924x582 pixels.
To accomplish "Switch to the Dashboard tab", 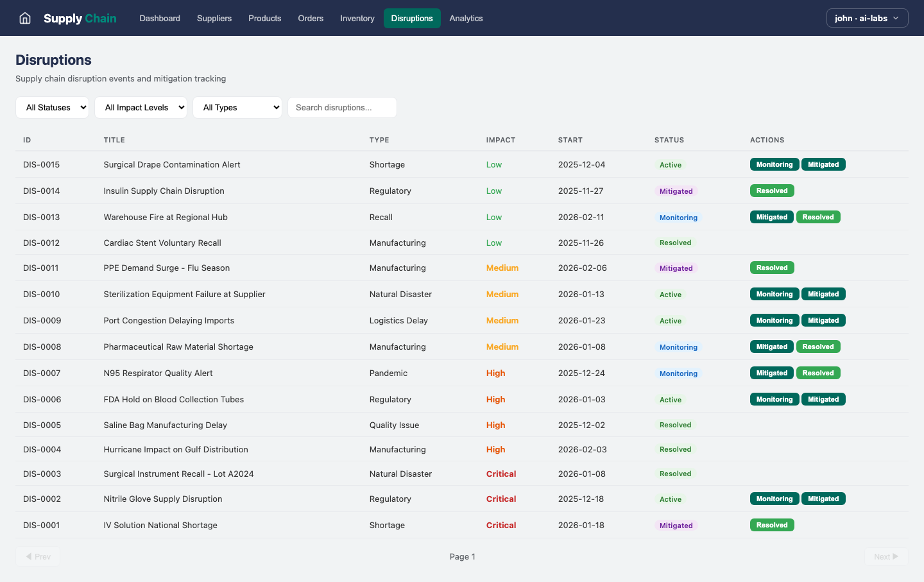I will [159, 19].
